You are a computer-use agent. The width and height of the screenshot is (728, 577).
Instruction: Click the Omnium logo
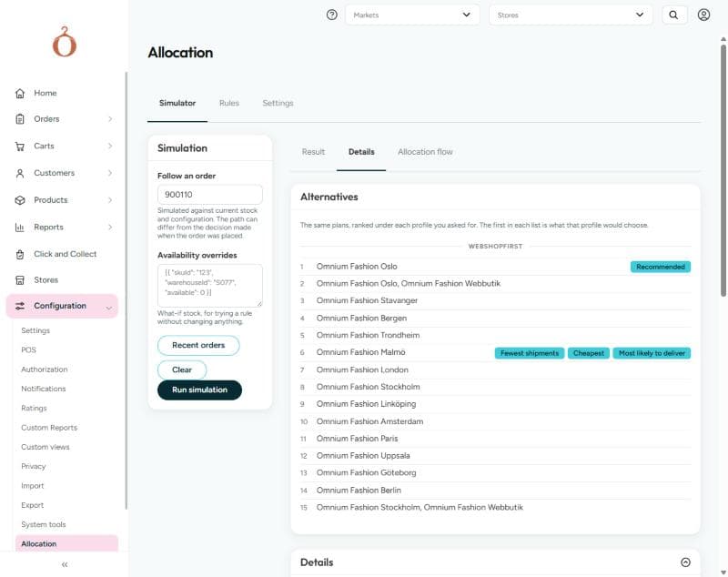tap(65, 42)
